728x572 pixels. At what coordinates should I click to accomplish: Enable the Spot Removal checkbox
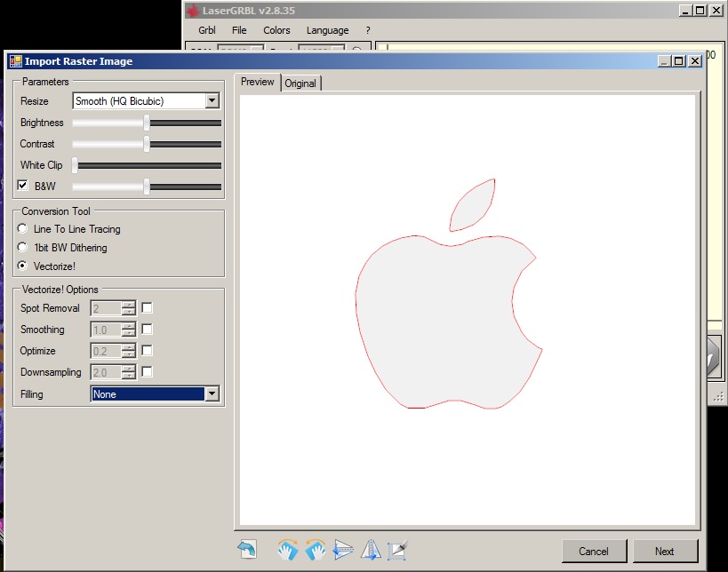point(148,308)
